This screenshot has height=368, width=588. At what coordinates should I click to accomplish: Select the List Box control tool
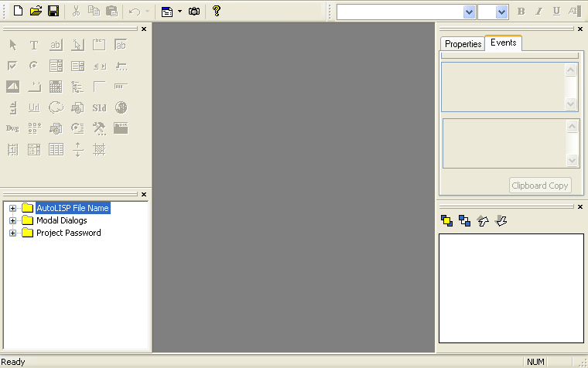coord(77,66)
